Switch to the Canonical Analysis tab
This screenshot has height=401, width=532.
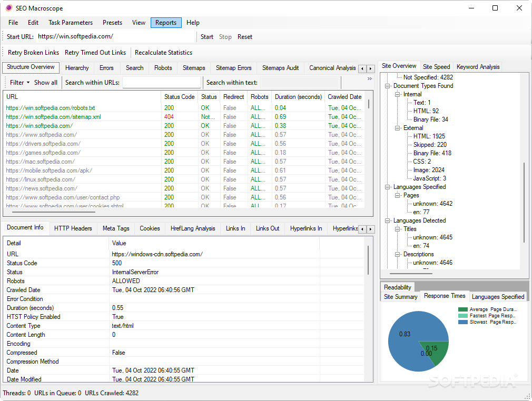point(332,68)
